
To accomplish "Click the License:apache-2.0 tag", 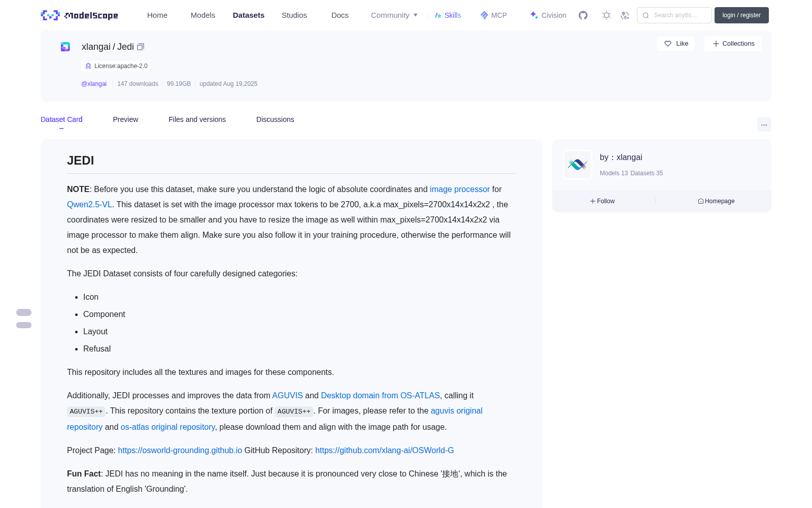I will (116, 66).
